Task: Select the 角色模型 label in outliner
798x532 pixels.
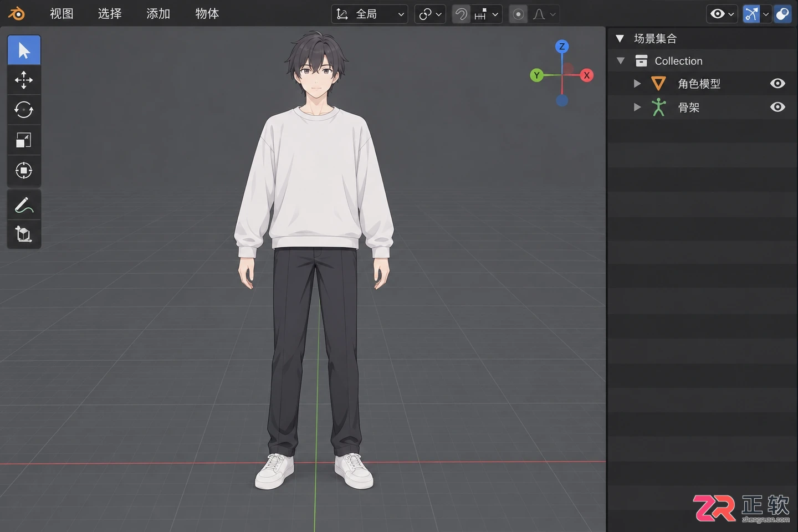Action: (x=699, y=84)
